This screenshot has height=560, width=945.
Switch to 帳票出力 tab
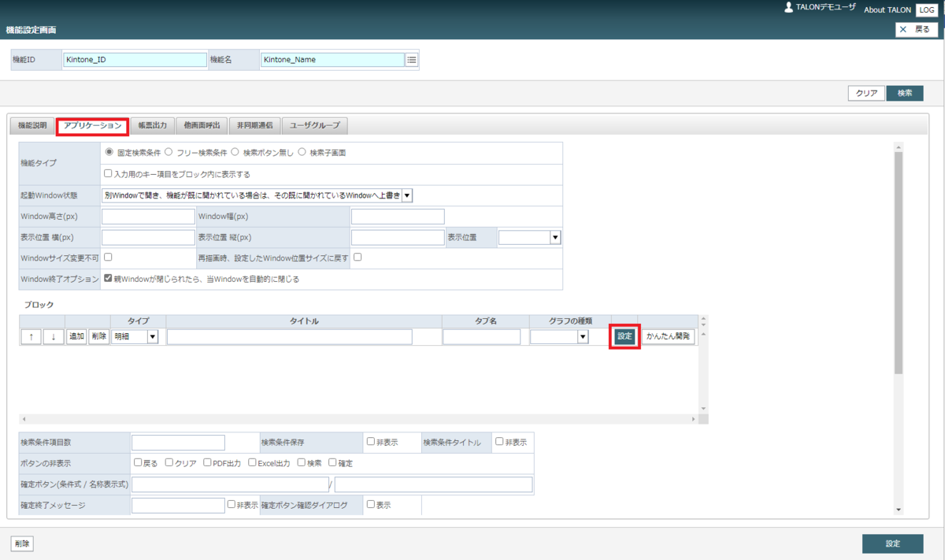152,125
